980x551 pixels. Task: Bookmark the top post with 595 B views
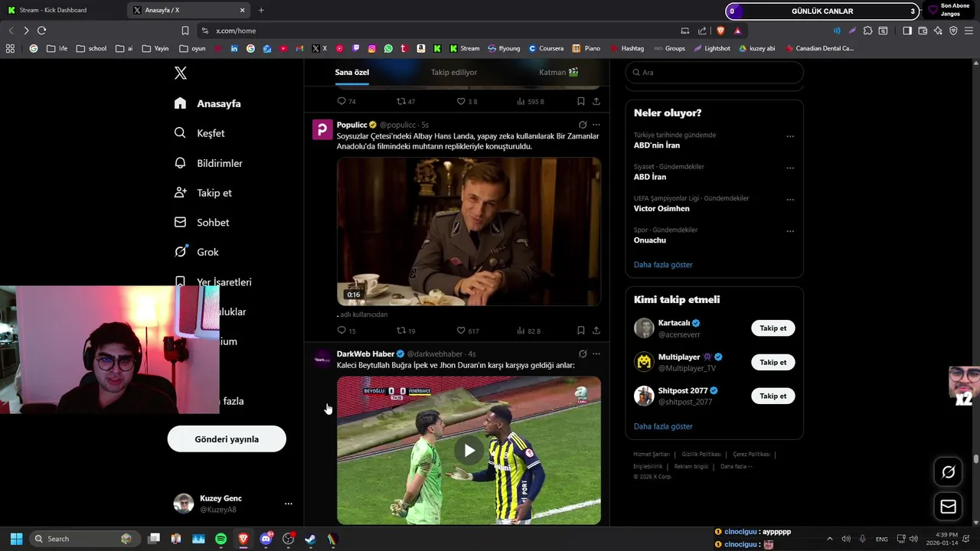[x=581, y=101]
